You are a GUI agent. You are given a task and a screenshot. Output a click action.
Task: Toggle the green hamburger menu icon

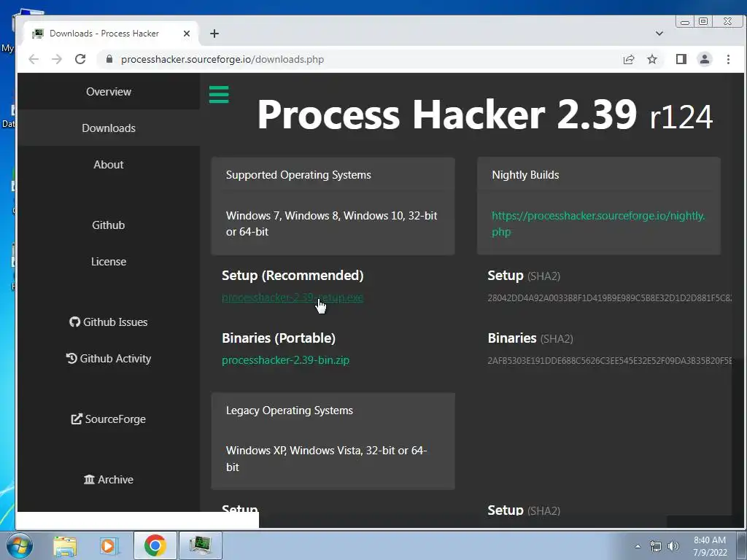pos(219,94)
